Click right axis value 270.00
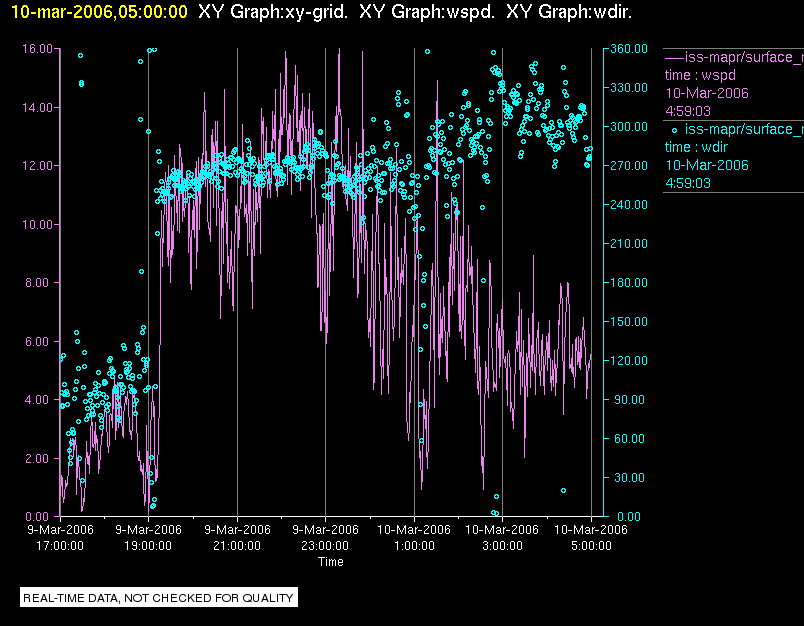The width and height of the screenshot is (804, 626). pos(629,166)
